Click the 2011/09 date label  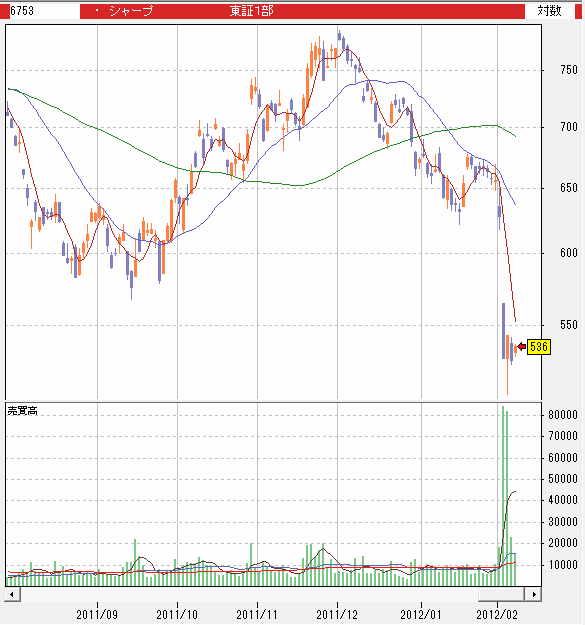click(97, 615)
